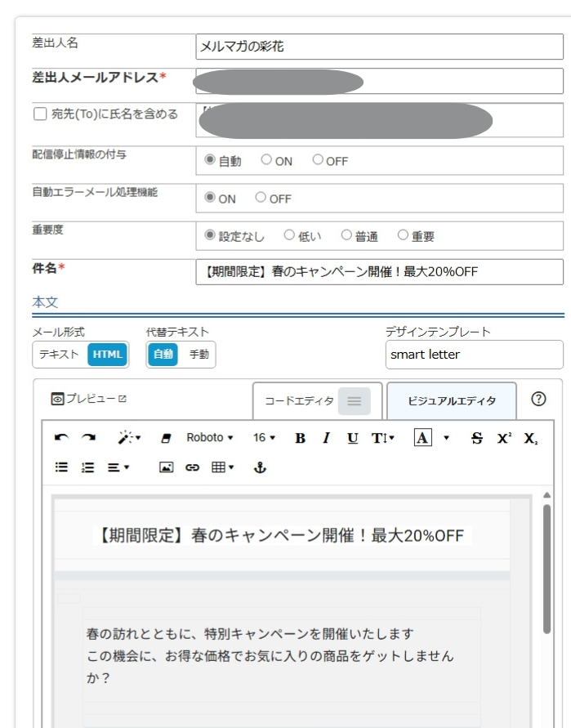Image resolution: width=571 pixels, height=728 pixels.
Task: Switch to the コードエディタ tab
Action: 318,400
